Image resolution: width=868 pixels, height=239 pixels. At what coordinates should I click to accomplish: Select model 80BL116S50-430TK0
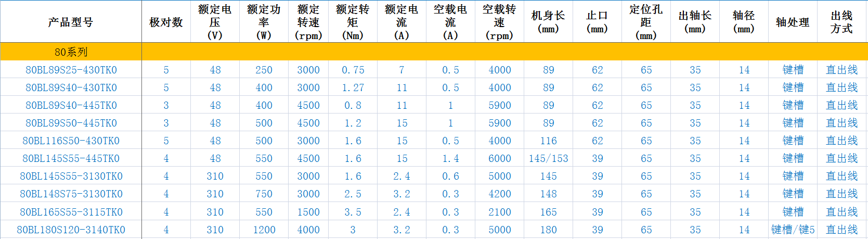pos(71,141)
